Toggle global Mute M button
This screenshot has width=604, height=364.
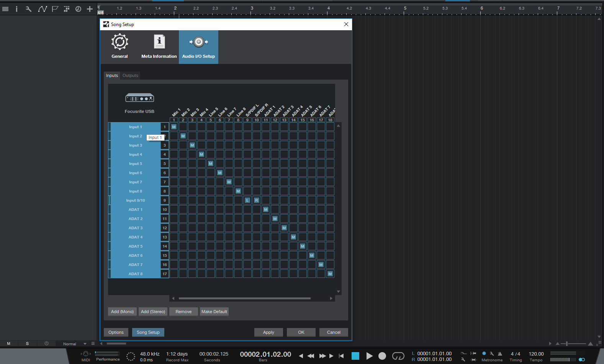(x=9, y=344)
